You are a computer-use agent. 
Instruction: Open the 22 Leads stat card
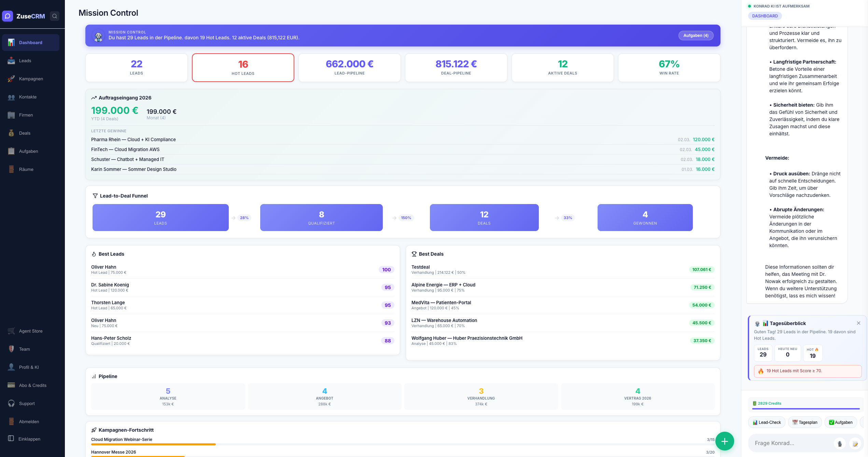tap(137, 68)
